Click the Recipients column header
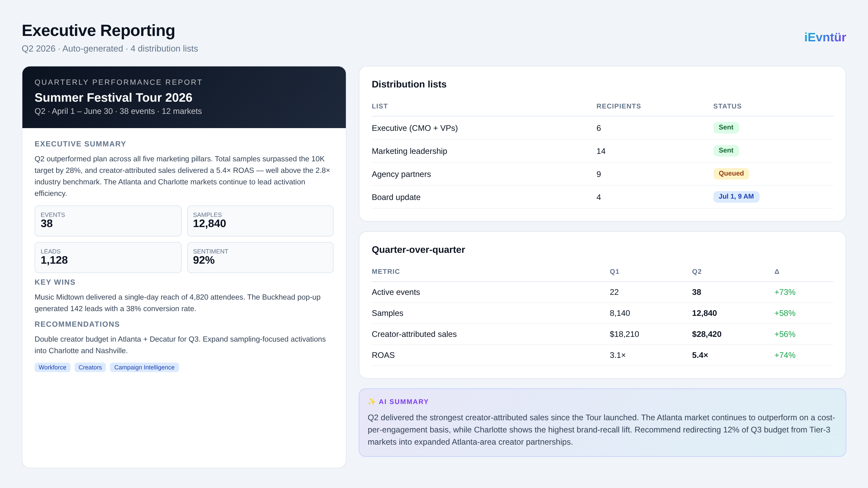Screen dimensions: 868x488 [618, 106]
